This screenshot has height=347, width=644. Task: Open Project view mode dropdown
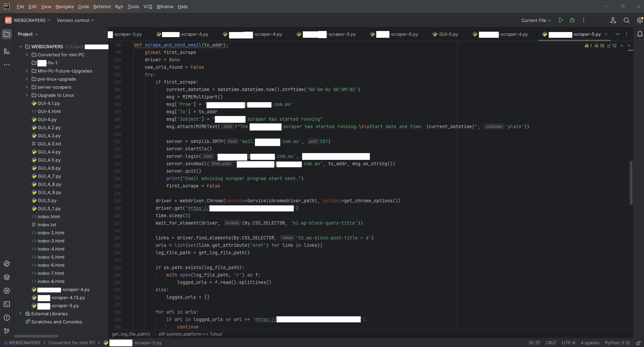point(28,34)
